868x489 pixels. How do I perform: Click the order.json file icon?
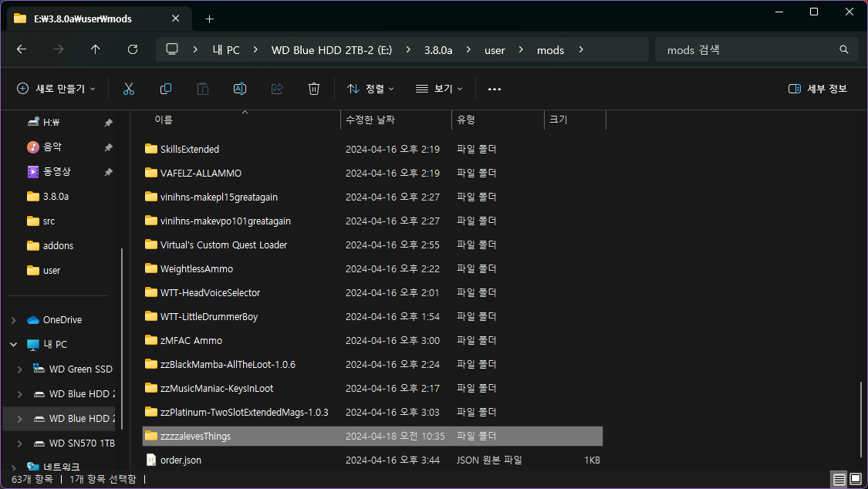tap(151, 460)
